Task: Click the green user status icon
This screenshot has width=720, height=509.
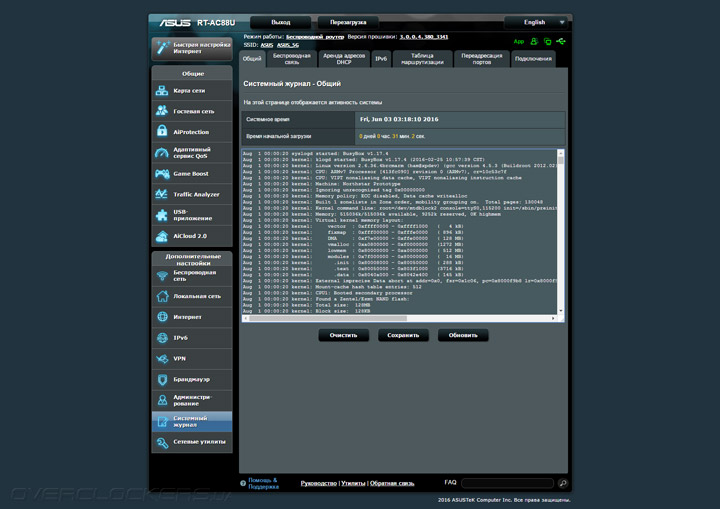Action: point(534,41)
